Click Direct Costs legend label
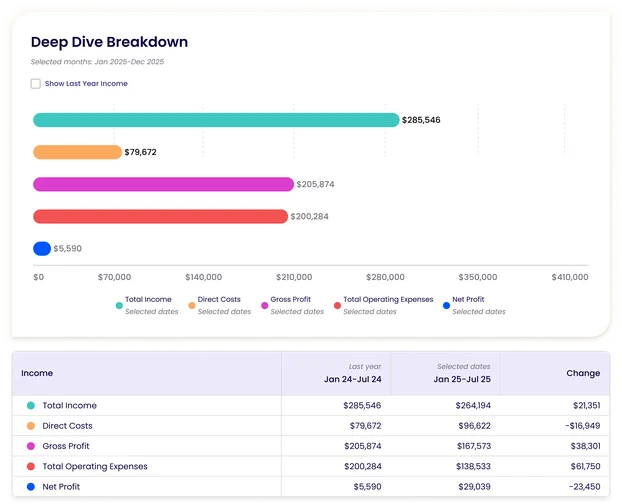This screenshot has width=622, height=504. [219, 299]
